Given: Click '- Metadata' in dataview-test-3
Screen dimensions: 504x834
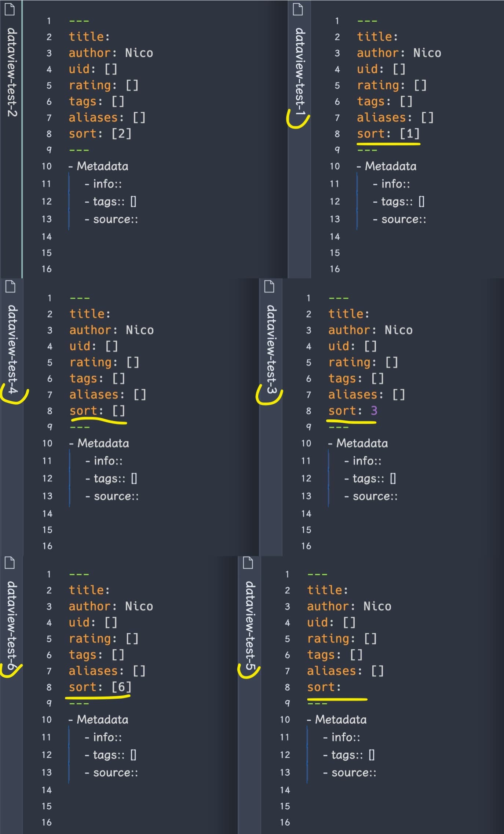Looking at the screenshot, I should (x=358, y=443).
